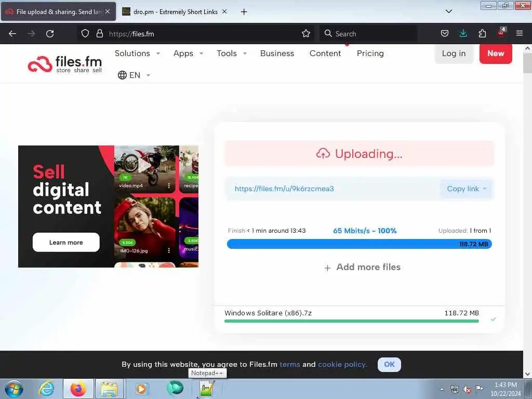Go back with the browser back arrow

click(12, 34)
